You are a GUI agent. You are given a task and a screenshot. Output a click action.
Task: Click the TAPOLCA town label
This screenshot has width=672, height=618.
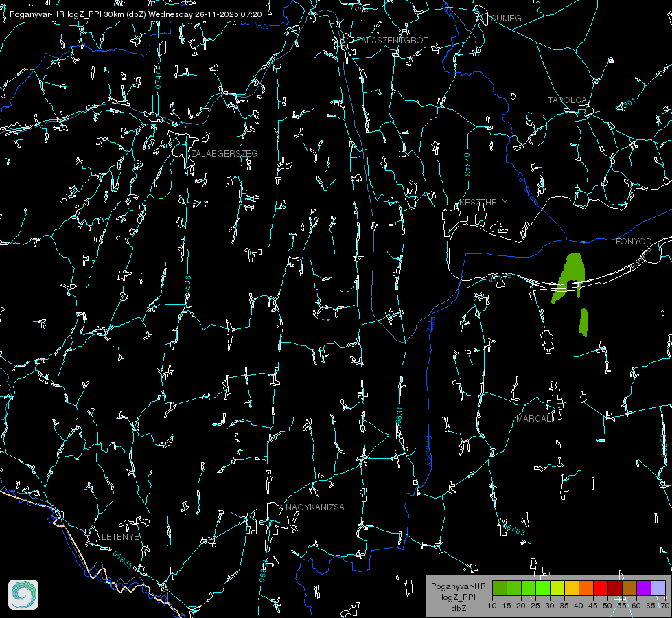point(567,100)
